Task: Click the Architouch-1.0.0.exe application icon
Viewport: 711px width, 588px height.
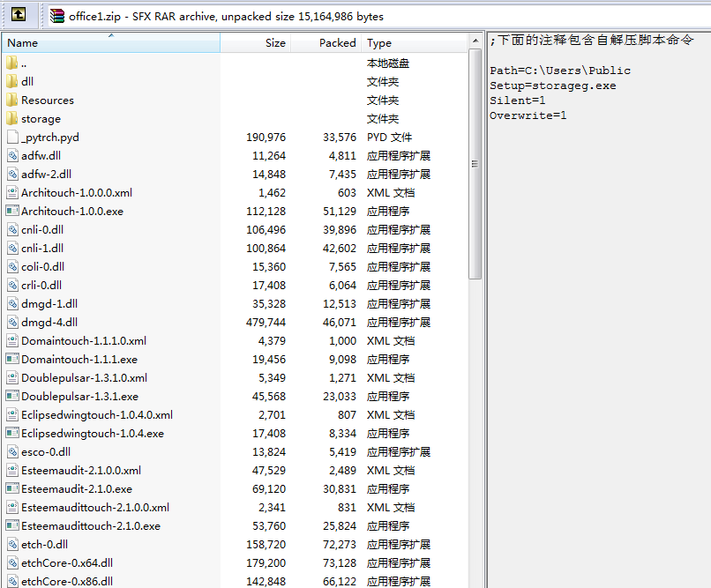Action: [x=12, y=211]
